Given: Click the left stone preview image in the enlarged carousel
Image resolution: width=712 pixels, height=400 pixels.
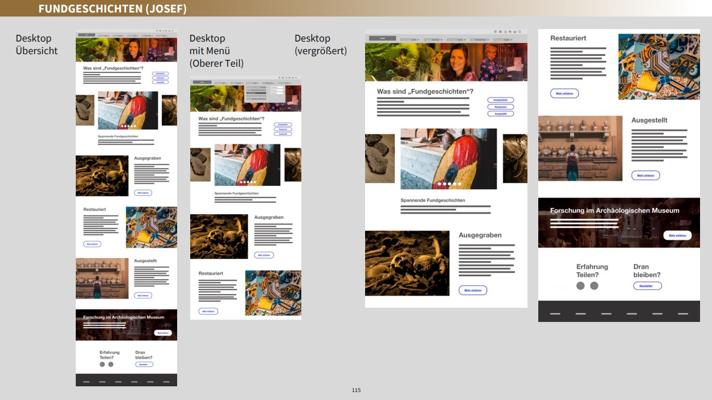Looking at the screenshot, I should (x=380, y=158).
